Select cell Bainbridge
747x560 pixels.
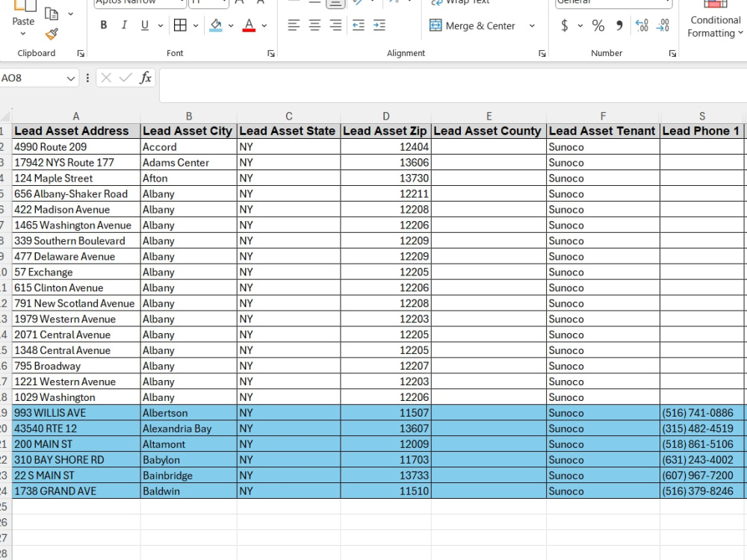189,475
